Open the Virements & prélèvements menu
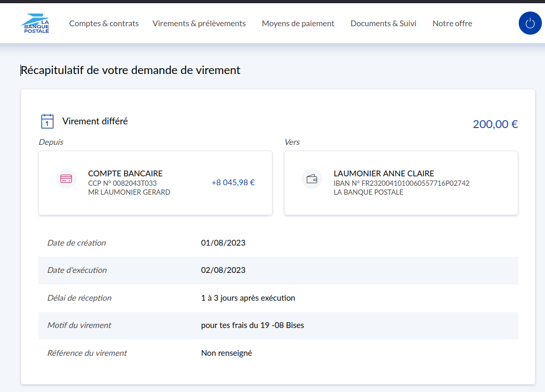 coord(199,24)
